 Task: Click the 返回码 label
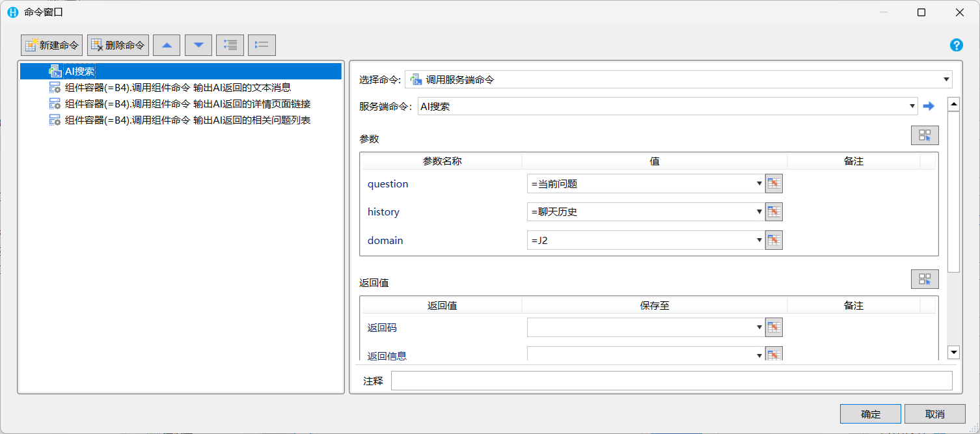pyautogui.click(x=382, y=327)
